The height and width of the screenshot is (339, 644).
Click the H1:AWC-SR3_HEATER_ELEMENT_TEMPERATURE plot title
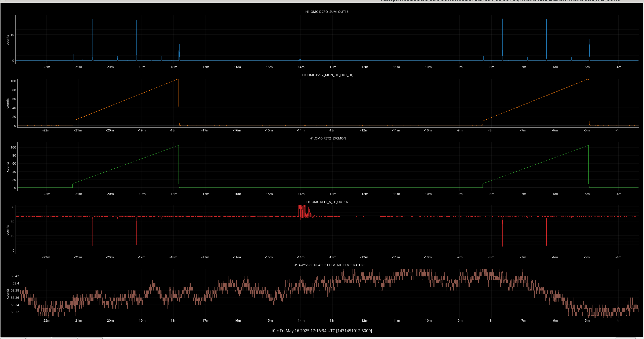coord(329,265)
